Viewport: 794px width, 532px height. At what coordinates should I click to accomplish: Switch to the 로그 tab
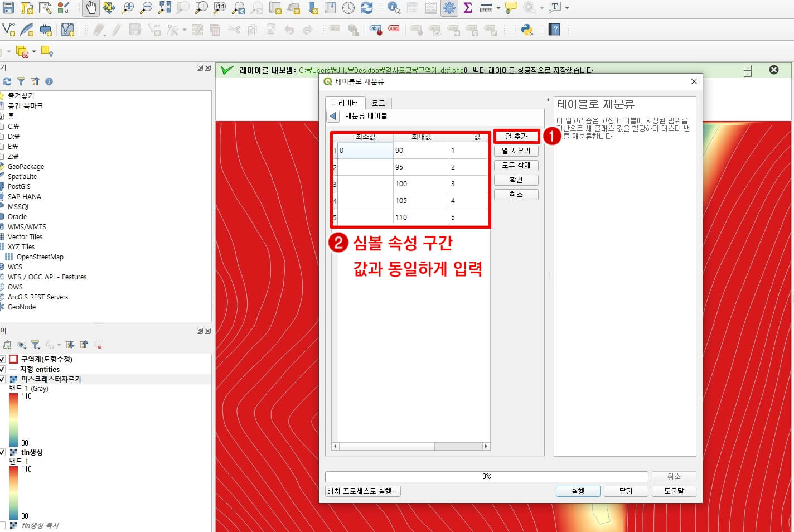click(378, 103)
